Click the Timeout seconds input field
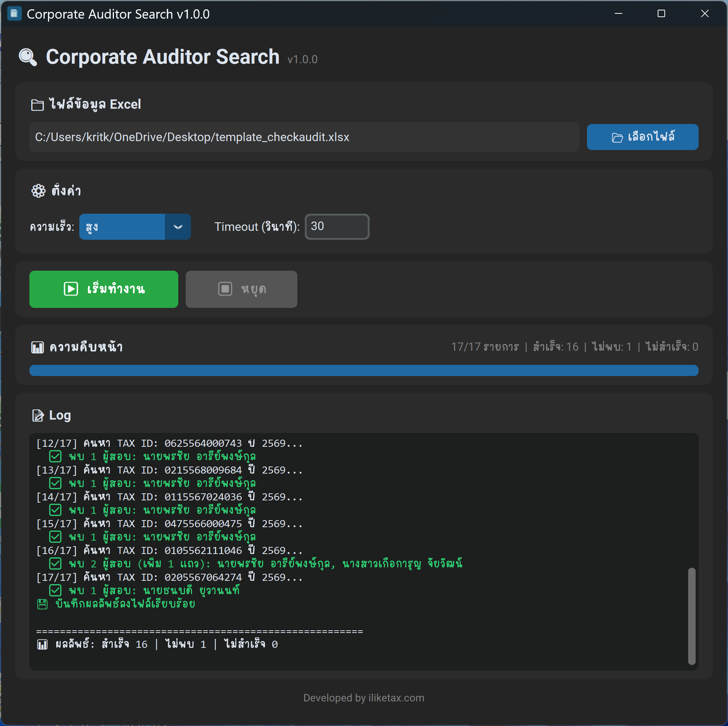 coord(337,226)
